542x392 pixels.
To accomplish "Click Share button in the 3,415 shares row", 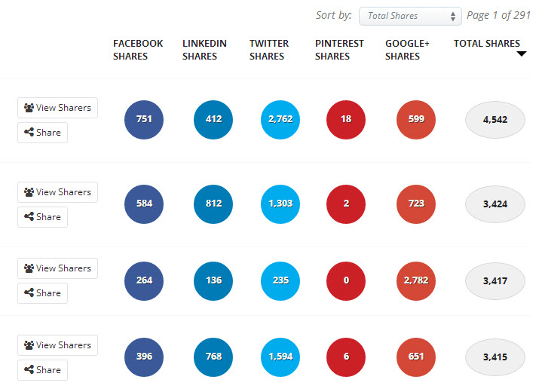I will 42,370.
